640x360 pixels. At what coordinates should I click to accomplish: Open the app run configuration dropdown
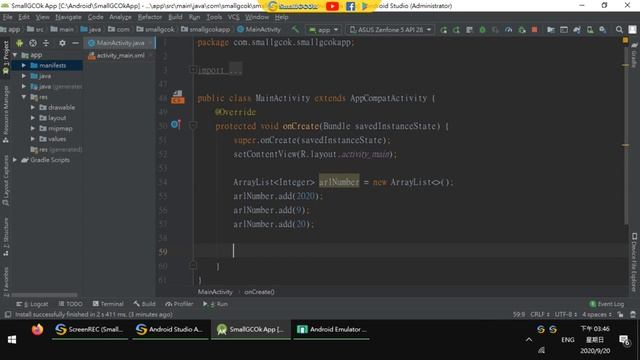tap(324, 30)
